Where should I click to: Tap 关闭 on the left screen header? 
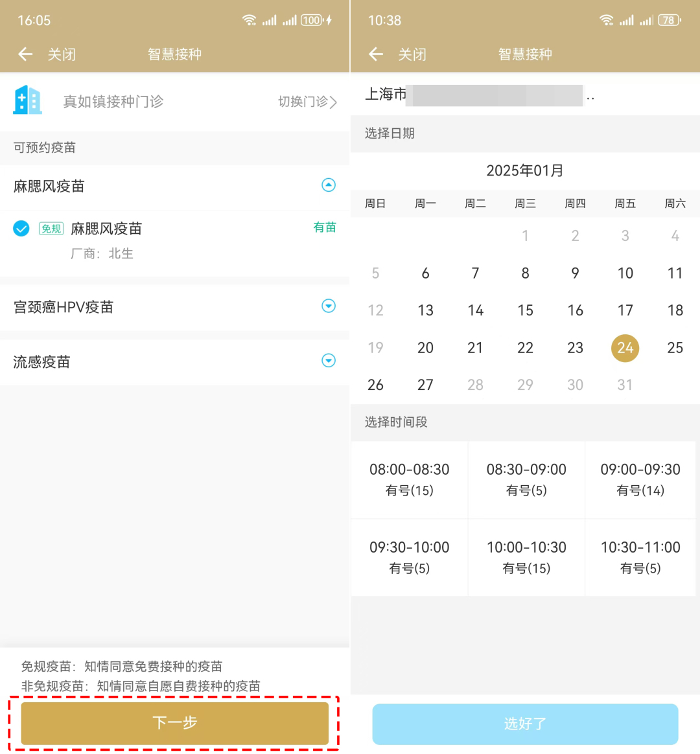click(62, 54)
